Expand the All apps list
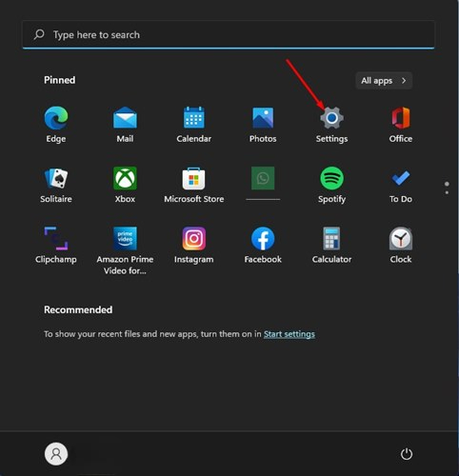The image size is (459, 476). [384, 81]
